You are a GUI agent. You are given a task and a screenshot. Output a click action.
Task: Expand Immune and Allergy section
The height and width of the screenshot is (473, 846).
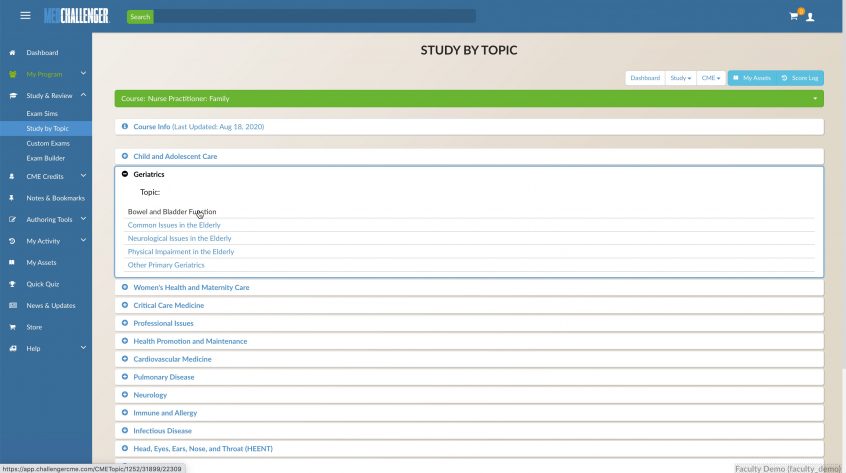pos(165,413)
